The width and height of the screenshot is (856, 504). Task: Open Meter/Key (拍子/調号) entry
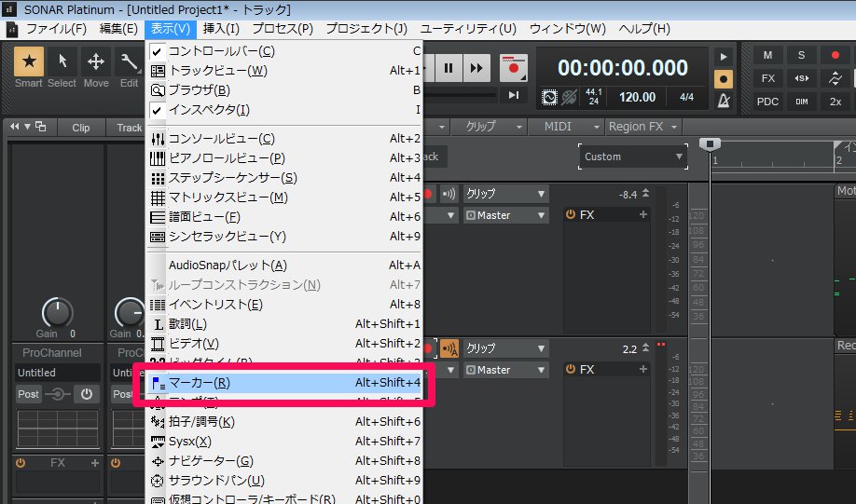(285, 422)
